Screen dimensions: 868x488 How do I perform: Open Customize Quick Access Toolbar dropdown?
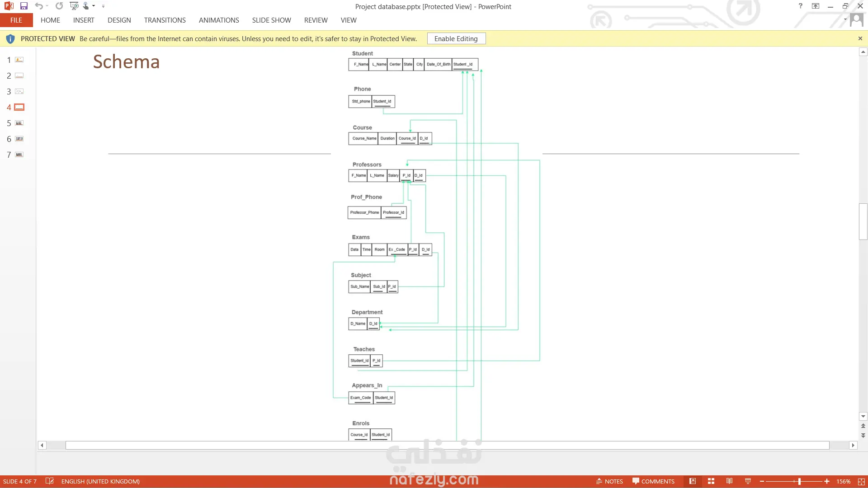104,6
